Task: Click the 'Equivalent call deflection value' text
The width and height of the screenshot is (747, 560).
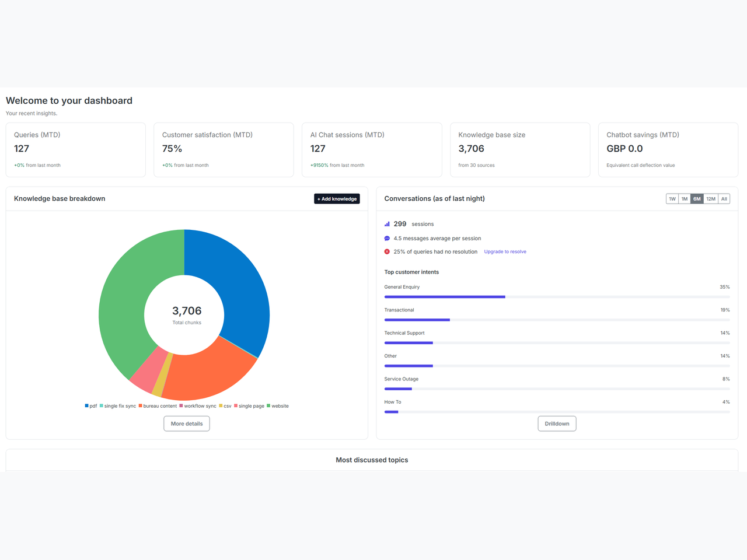Action: pyautogui.click(x=640, y=166)
